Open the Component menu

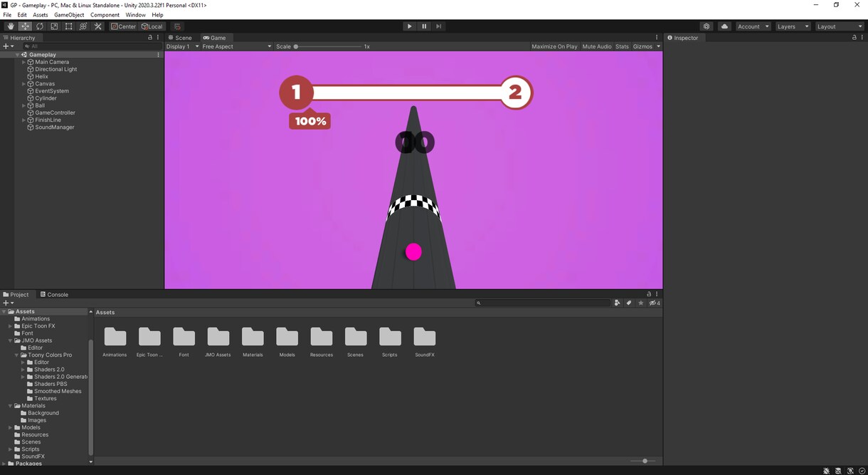click(x=105, y=15)
